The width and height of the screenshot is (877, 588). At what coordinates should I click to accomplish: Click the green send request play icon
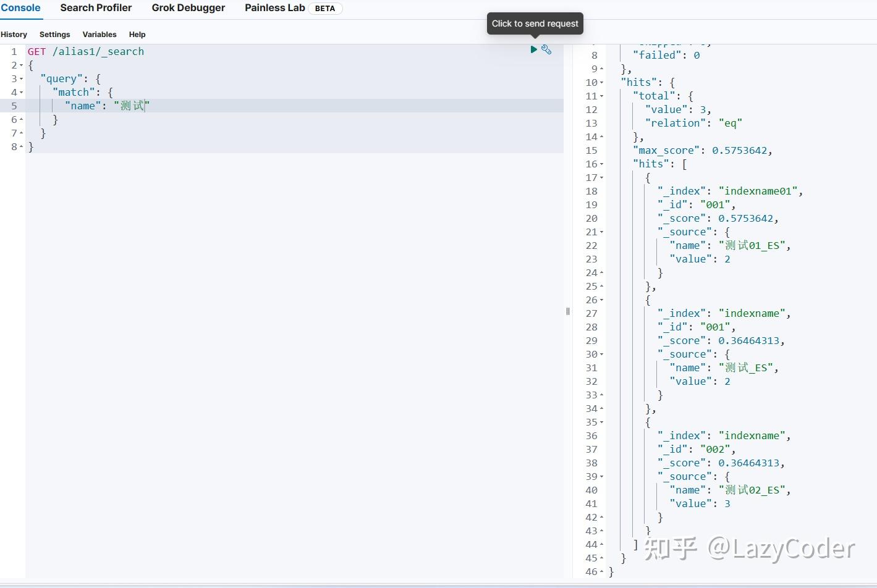[533, 49]
